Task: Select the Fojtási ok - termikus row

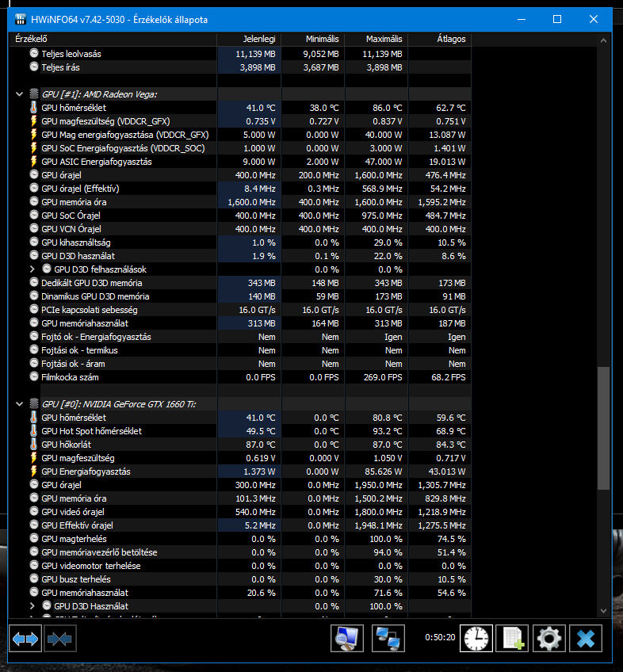Action: [240, 350]
